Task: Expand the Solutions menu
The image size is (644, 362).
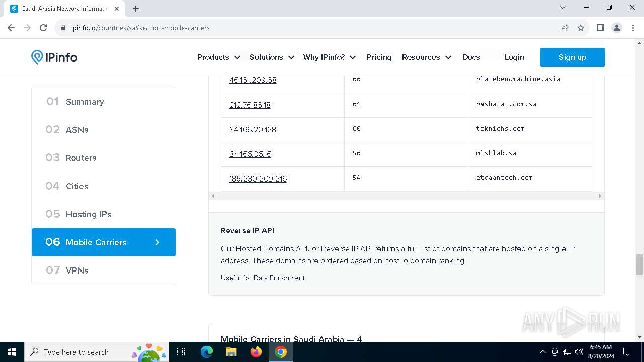Action: click(272, 57)
